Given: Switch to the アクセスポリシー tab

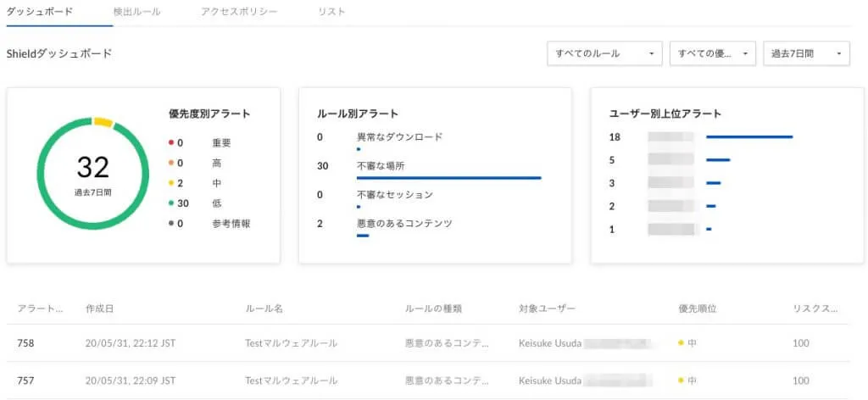Looking at the screenshot, I should tap(239, 12).
